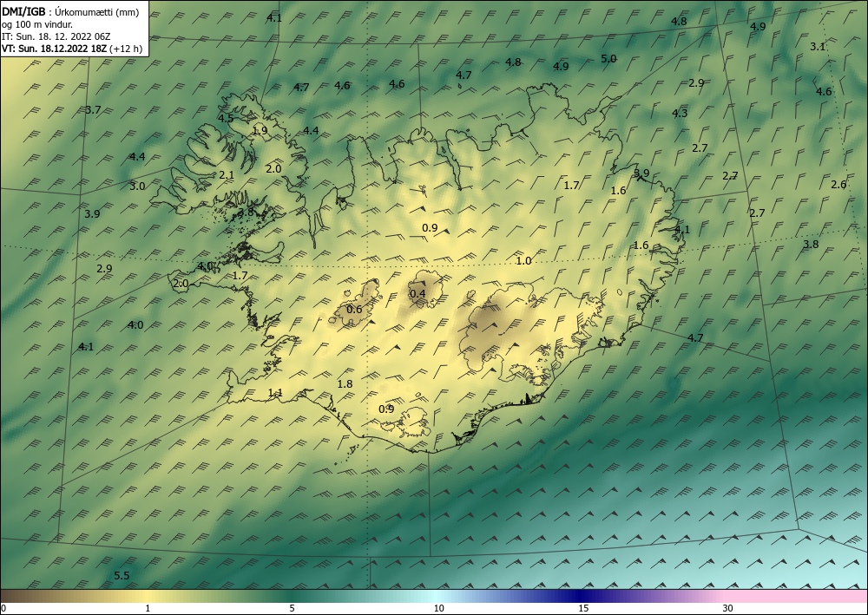Click the pink segment of the color bar

click(x=797, y=596)
